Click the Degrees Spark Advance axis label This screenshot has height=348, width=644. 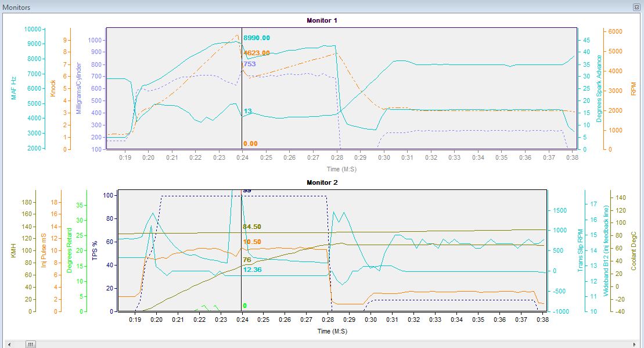[599, 88]
